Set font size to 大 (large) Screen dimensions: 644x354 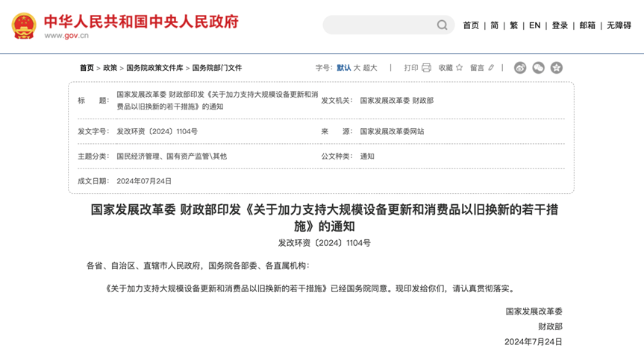tap(357, 68)
